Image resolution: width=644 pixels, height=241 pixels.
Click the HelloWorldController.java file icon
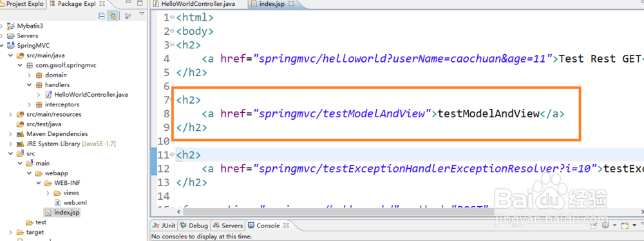point(48,95)
